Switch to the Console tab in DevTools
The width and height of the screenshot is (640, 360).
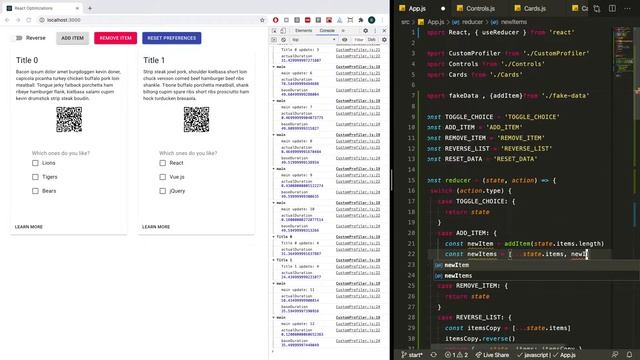[x=327, y=31]
